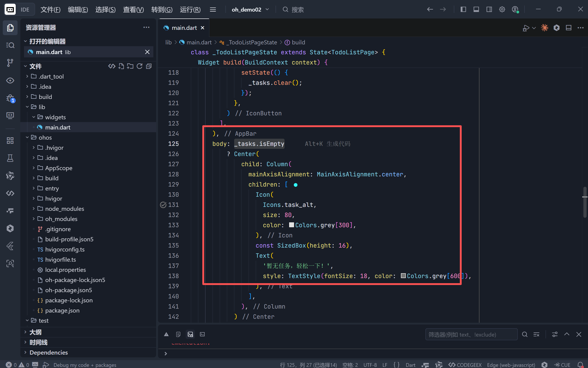Click the Testing flask icon in activity bar
Viewport: 588px width, 368px height.
(x=10, y=158)
